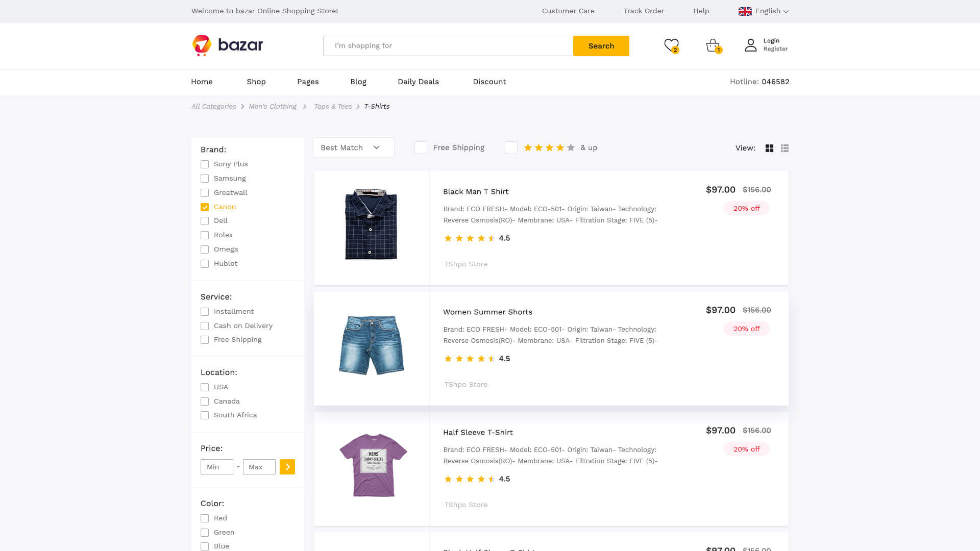The height and width of the screenshot is (551, 980).
Task: Open the purple t-shirt product image
Action: [374, 465]
